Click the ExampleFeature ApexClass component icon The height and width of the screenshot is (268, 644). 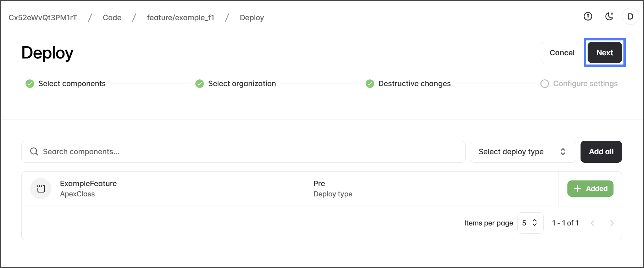[41, 189]
